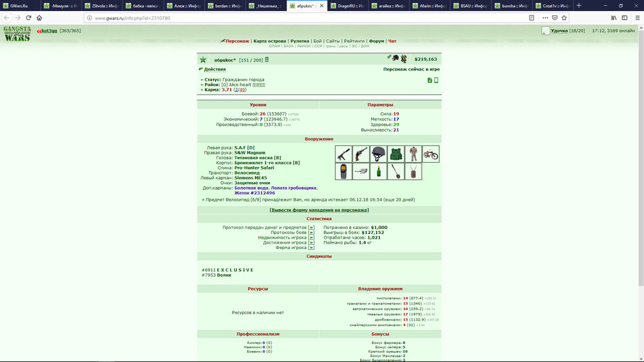Click the Gangsta Wars logo
Image resolution: width=644 pixels, height=362 pixels.
(17, 34)
